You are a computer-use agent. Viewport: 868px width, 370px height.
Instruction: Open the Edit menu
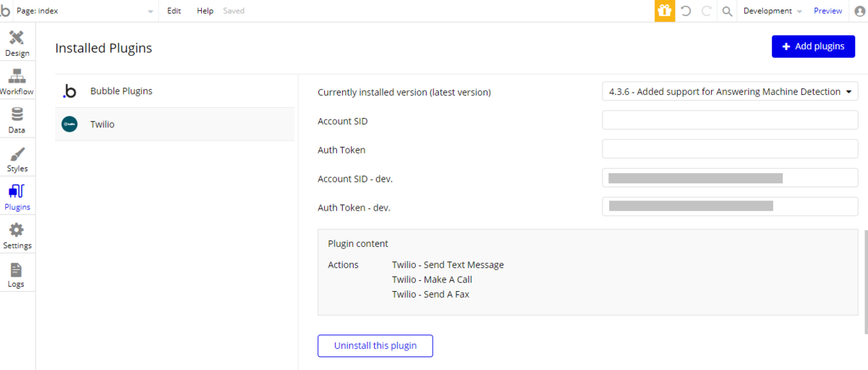174,11
